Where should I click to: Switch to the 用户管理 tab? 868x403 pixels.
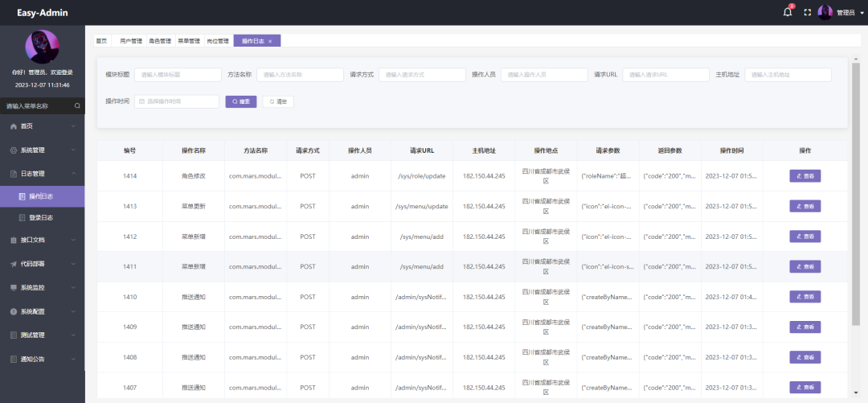pos(131,41)
